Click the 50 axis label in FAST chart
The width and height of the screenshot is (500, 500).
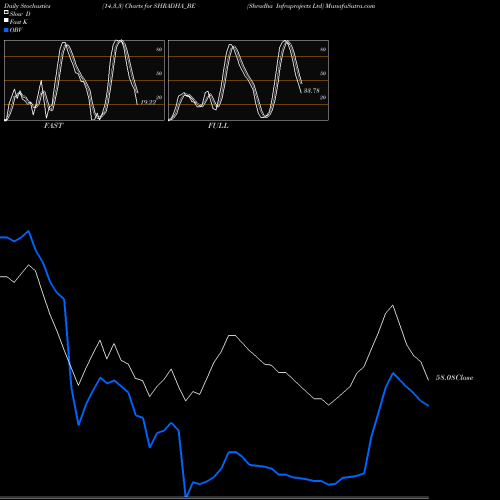point(159,73)
